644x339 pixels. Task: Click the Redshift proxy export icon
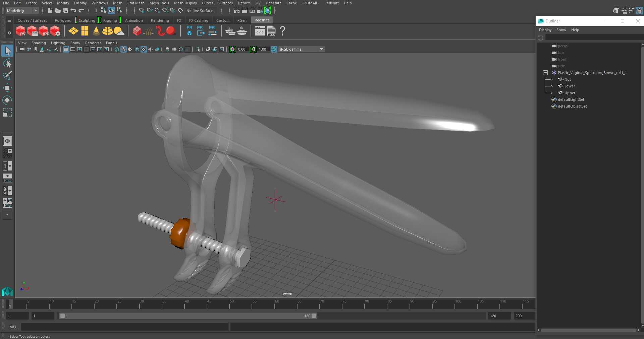(x=201, y=31)
